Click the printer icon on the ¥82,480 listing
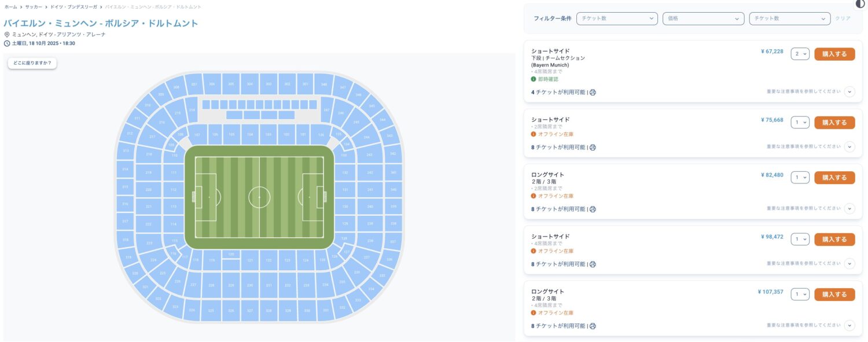 point(593,209)
